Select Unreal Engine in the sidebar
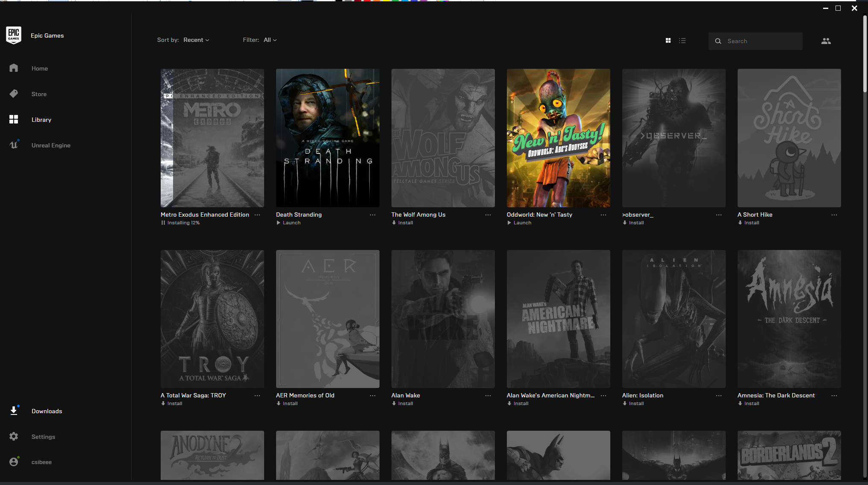This screenshot has width=868, height=485. point(51,145)
